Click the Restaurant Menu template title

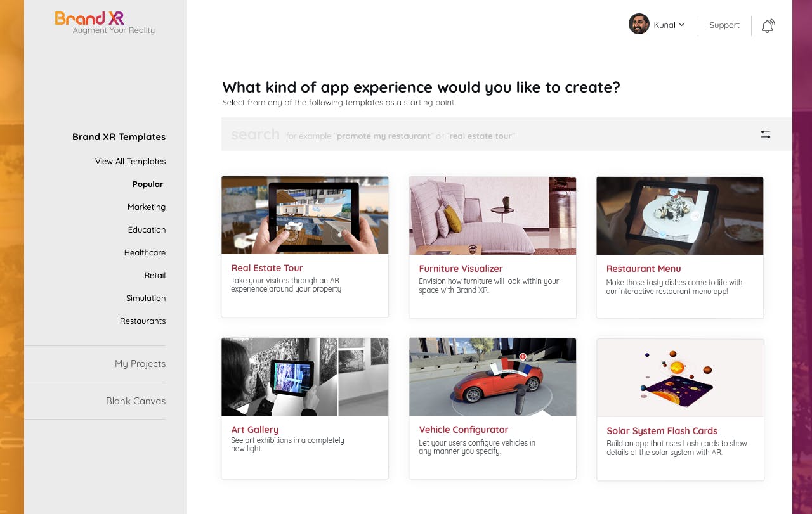tap(643, 269)
